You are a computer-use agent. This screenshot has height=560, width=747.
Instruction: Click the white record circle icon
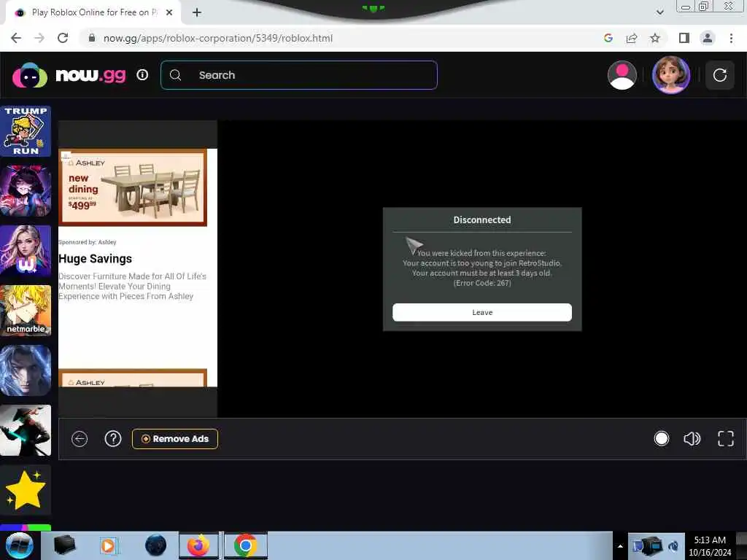(x=661, y=438)
